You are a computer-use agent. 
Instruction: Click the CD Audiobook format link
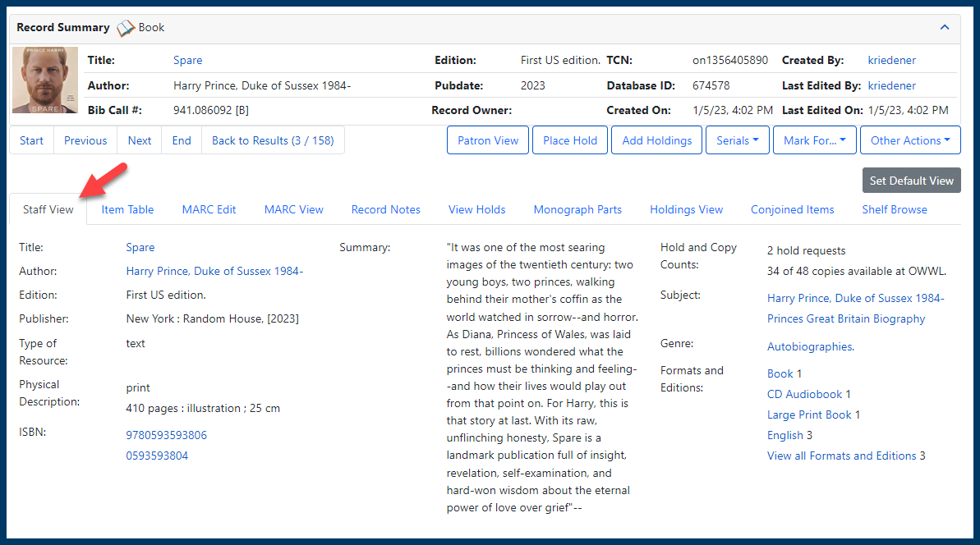tap(804, 394)
